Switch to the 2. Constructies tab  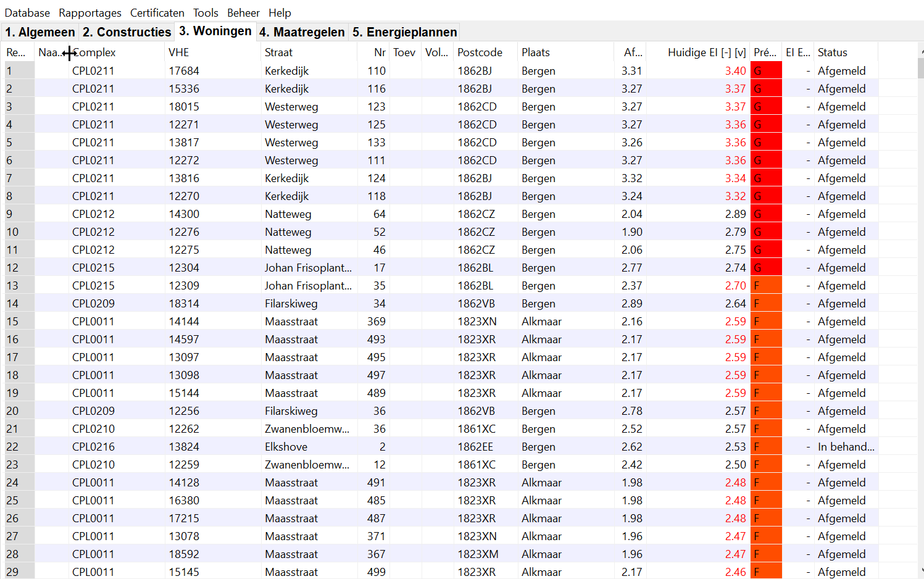[127, 32]
